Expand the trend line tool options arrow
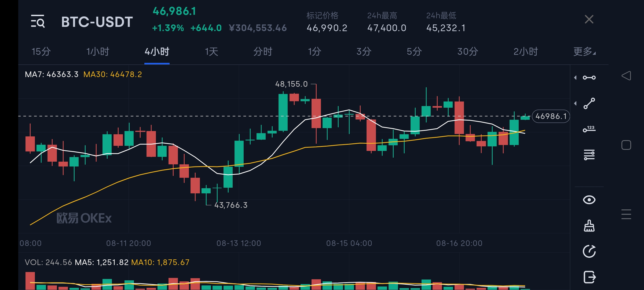 pos(575,103)
